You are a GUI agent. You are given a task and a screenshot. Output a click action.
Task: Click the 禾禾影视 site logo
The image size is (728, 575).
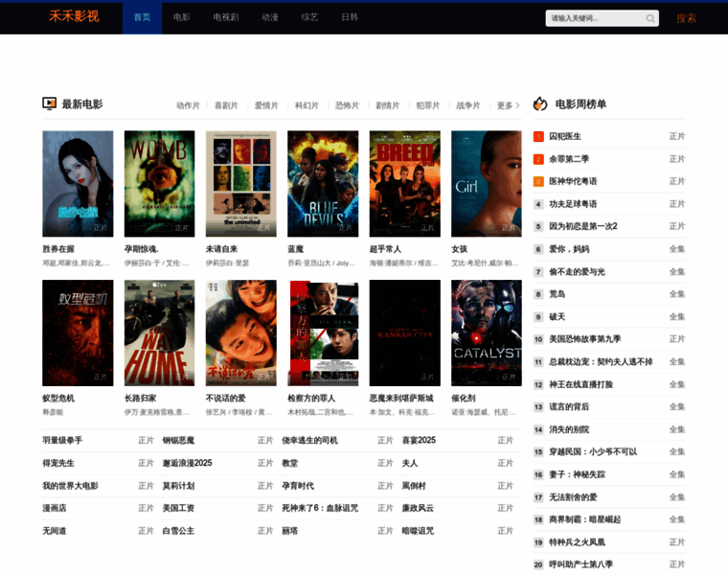click(75, 16)
